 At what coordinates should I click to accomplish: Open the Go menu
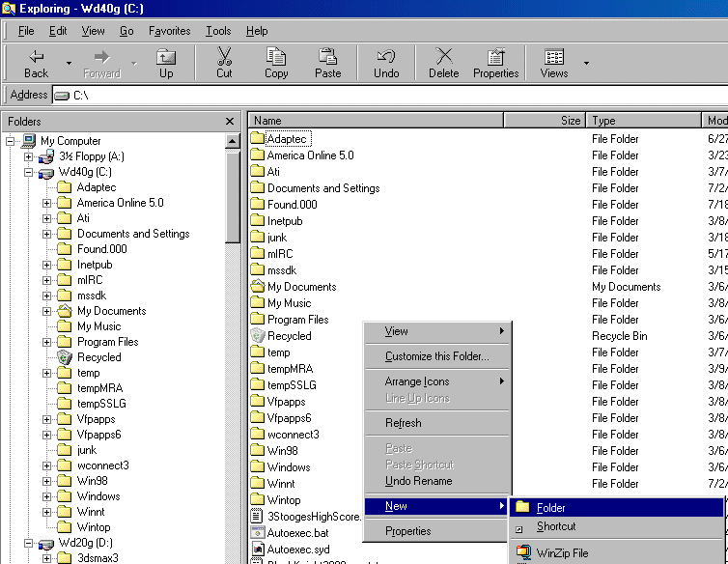(126, 31)
